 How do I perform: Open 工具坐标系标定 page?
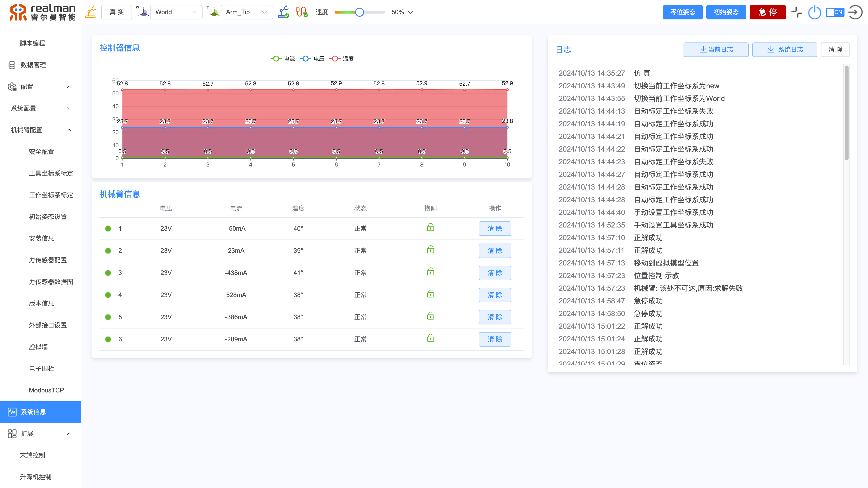(x=51, y=174)
